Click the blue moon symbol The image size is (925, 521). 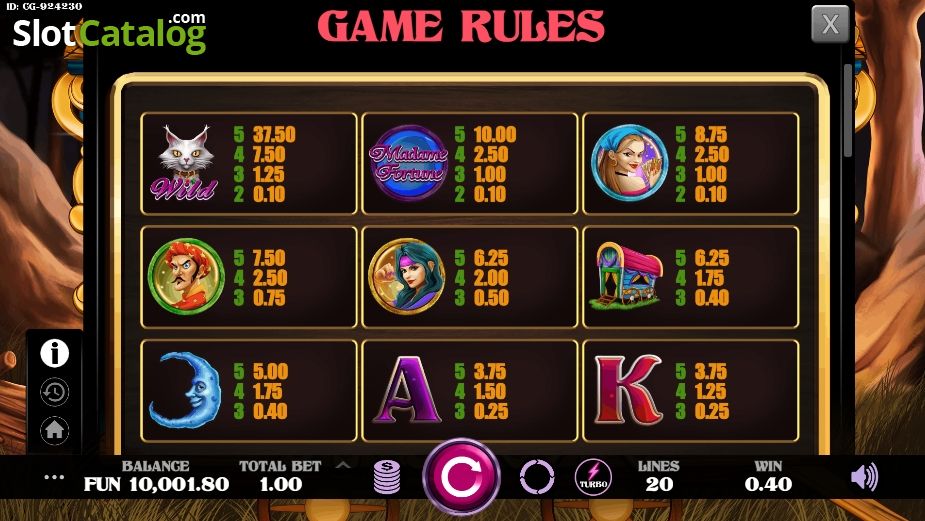pyautogui.click(x=185, y=389)
